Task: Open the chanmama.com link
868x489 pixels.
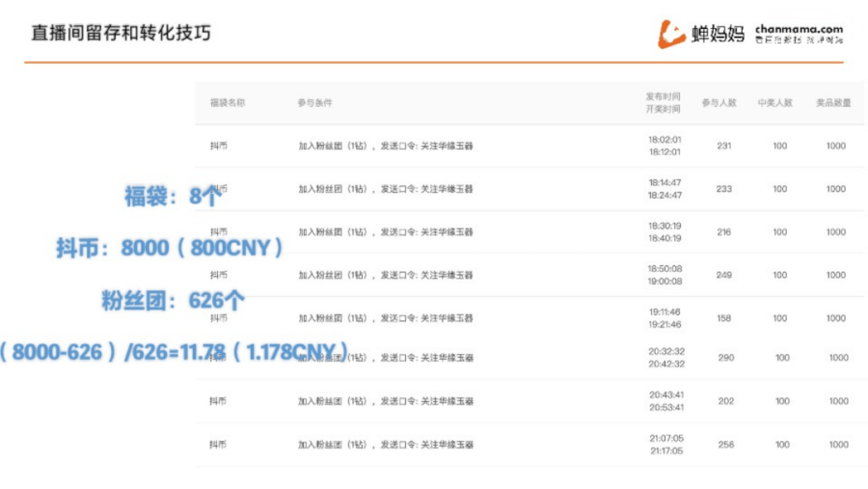Action: [x=799, y=30]
